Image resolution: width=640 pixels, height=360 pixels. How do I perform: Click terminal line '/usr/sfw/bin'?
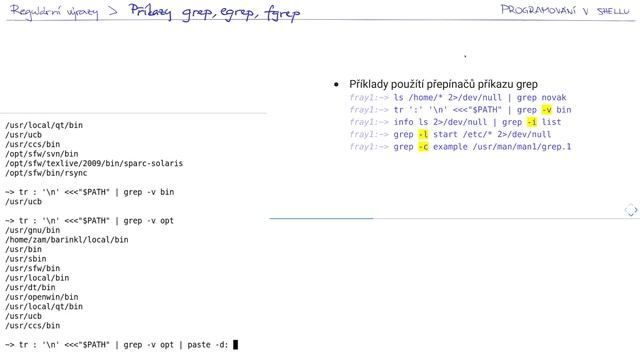pos(33,268)
